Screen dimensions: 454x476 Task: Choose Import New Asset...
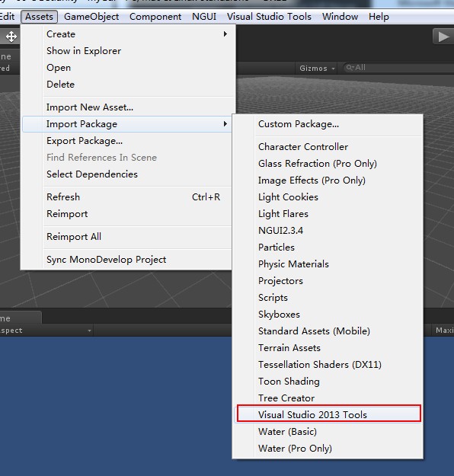127,107
